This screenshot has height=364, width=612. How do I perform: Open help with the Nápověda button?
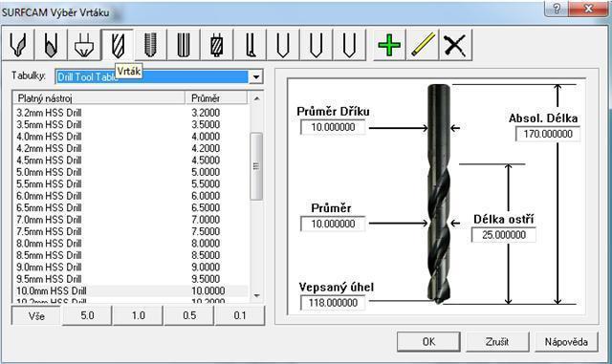coord(566,342)
